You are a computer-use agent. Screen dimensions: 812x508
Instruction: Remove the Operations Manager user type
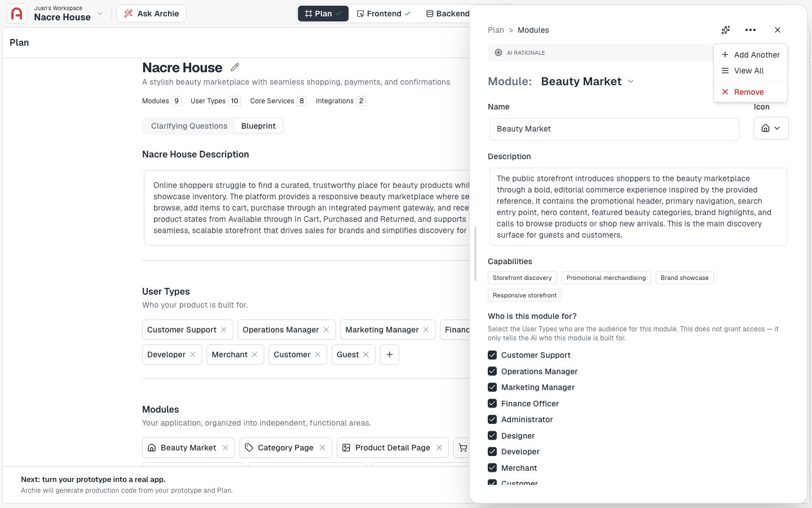pos(326,330)
